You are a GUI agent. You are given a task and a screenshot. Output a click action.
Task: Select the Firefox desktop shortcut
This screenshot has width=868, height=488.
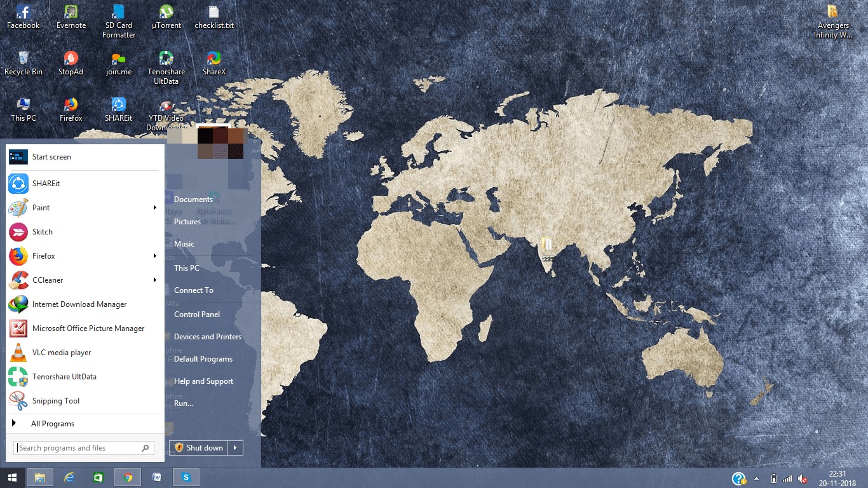tap(71, 110)
